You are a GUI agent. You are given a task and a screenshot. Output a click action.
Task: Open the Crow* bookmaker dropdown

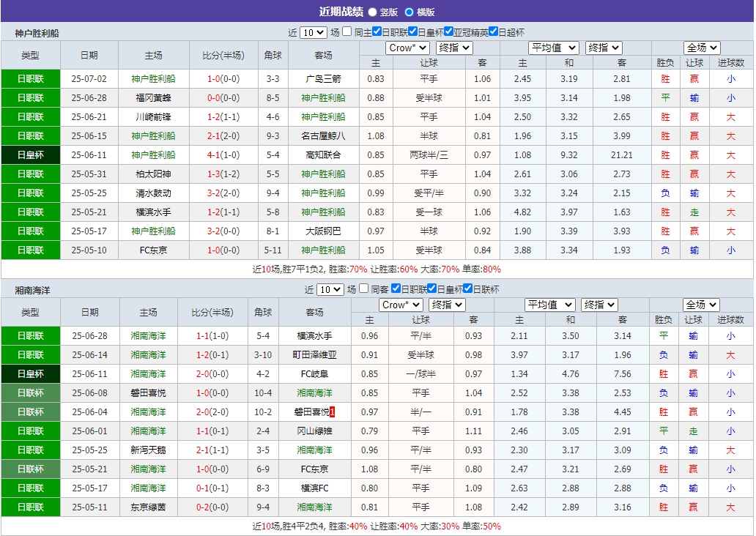407,48
